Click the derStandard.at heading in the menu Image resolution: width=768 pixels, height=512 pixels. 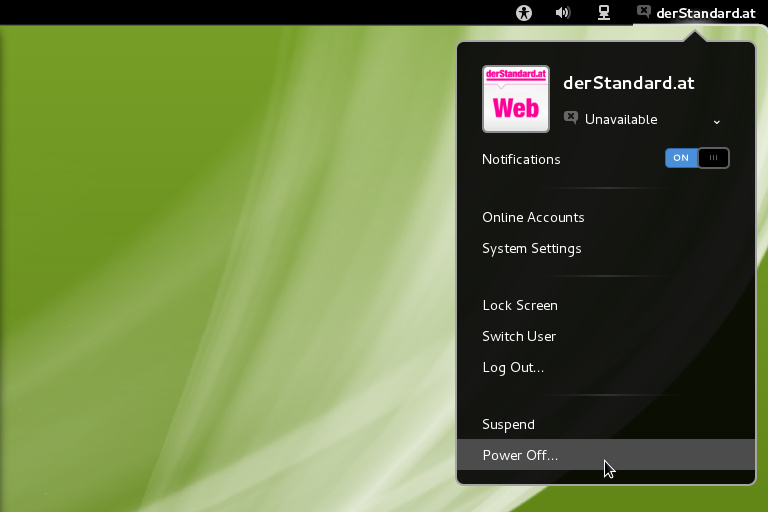[629, 83]
